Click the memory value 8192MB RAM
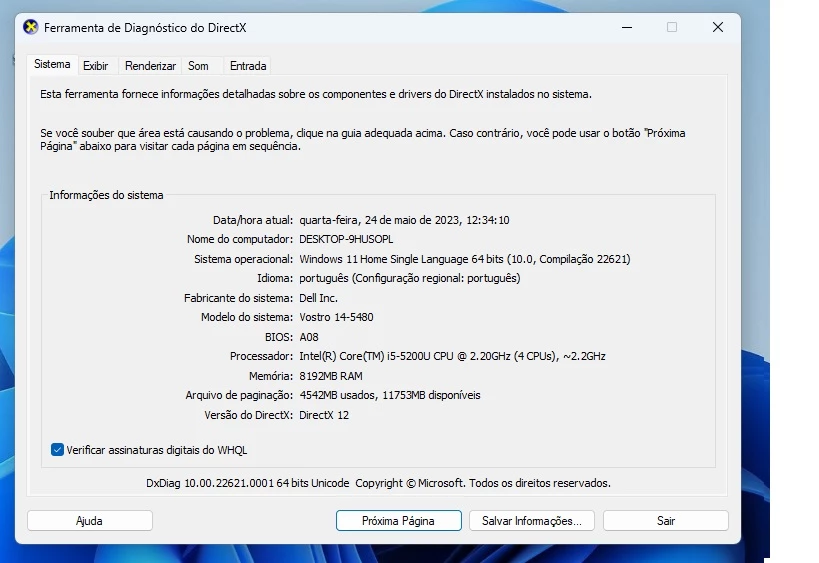Image resolution: width=819 pixels, height=563 pixels. click(331, 376)
